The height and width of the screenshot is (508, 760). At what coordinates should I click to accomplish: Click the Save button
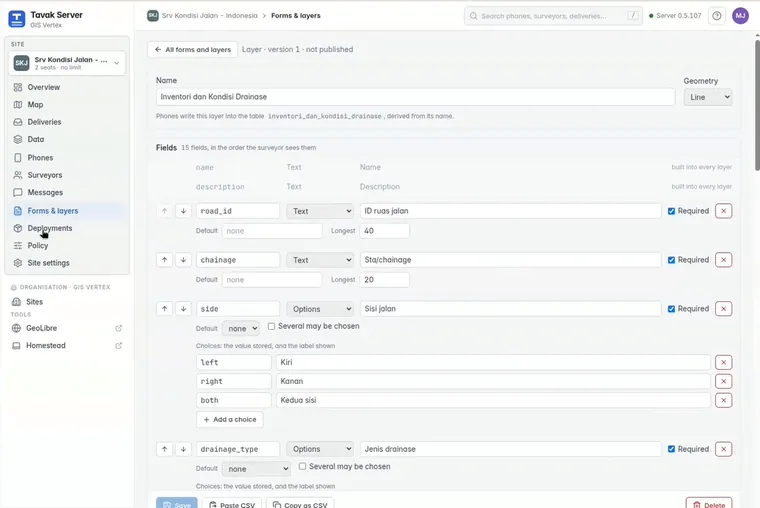point(176,504)
